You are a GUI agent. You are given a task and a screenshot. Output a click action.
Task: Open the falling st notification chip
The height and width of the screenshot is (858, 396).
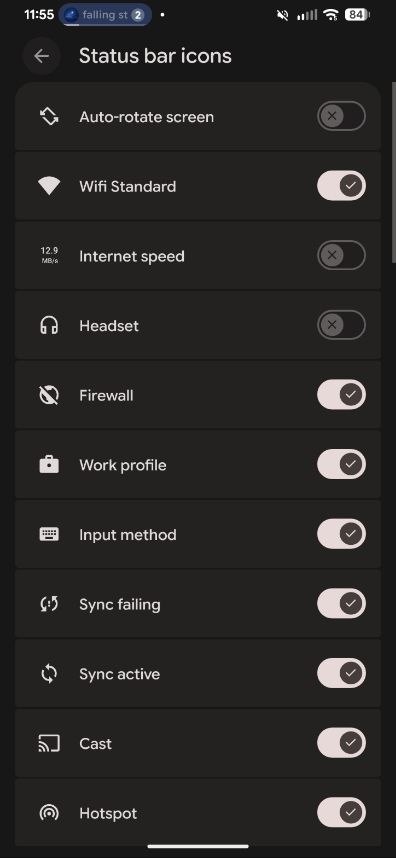105,15
